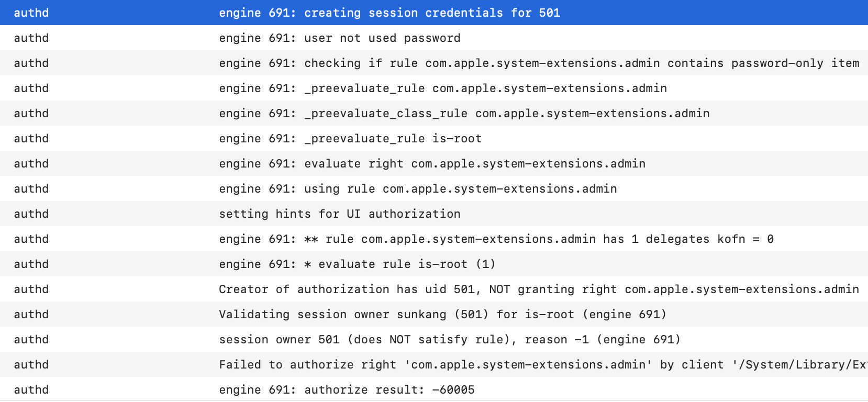Click 'Validating session owner sunkang (501)' message

pyautogui.click(x=442, y=314)
